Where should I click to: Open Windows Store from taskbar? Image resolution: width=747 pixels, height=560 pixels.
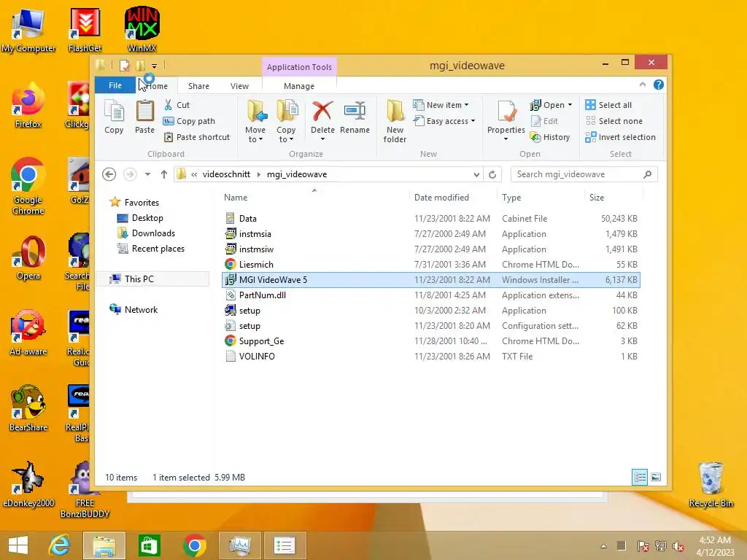click(149, 545)
